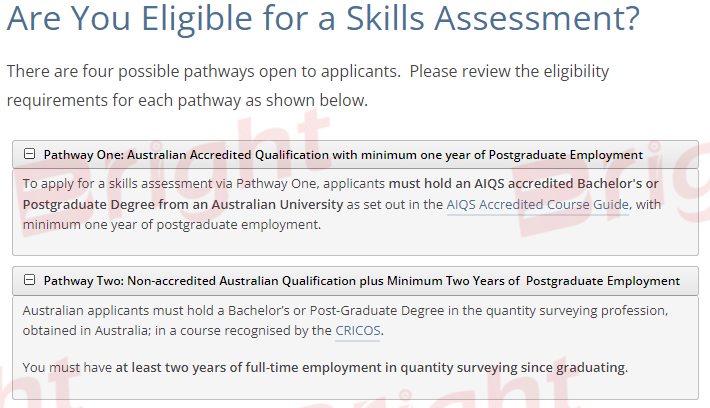
Task: Click the 'Please review the eligibility' sentence
Action: pyautogui.click(x=508, y=73)
